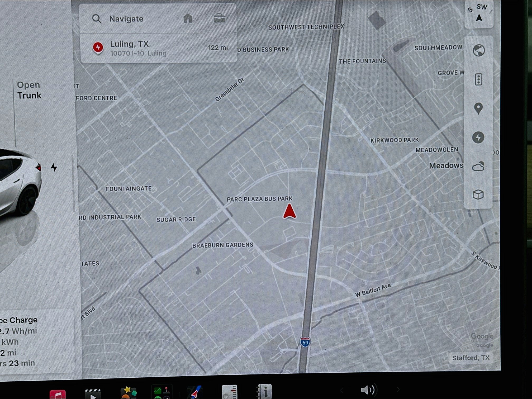Open the Toybox app with star
This screenshot has width=532, height=399.
129,393
